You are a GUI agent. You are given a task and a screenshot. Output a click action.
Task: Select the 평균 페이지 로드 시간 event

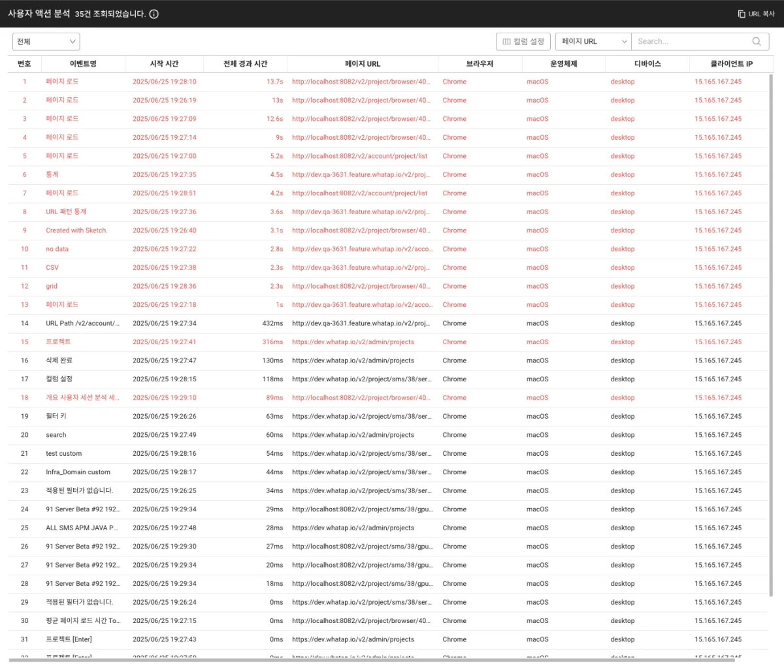(83, 621)
